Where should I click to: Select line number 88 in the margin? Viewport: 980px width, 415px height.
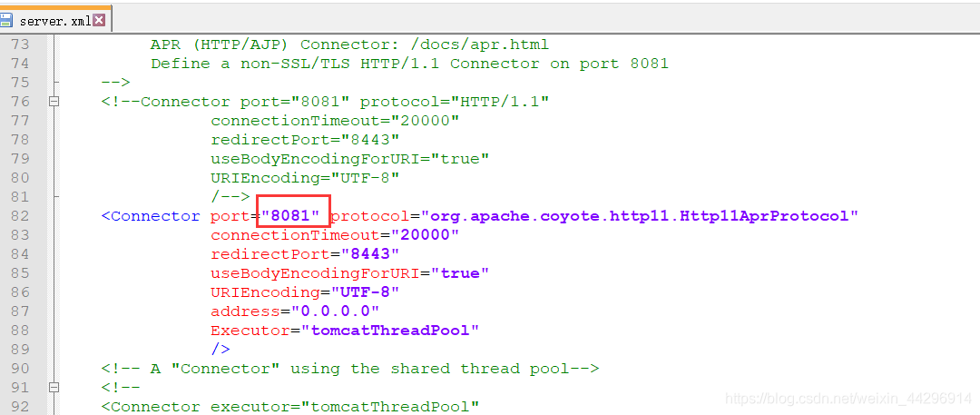point(21,331)
